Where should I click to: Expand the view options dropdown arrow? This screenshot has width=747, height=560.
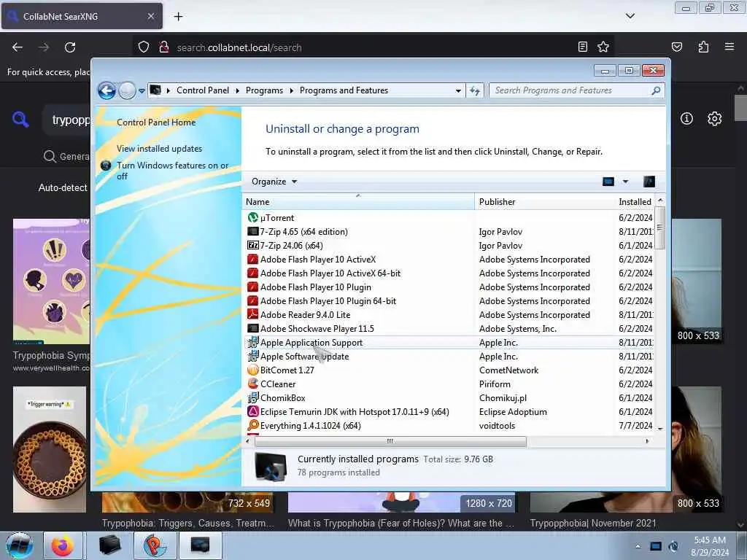(x=625, y=182)
